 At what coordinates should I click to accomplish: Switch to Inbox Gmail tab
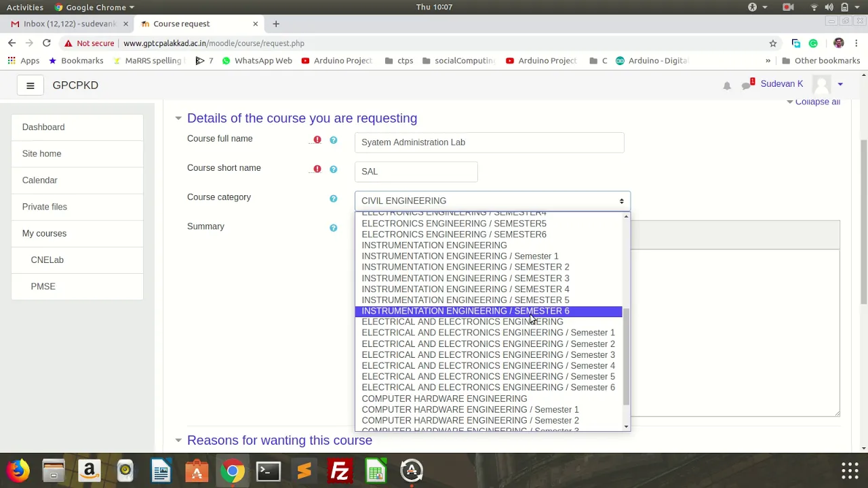click(x=69, y=24)
